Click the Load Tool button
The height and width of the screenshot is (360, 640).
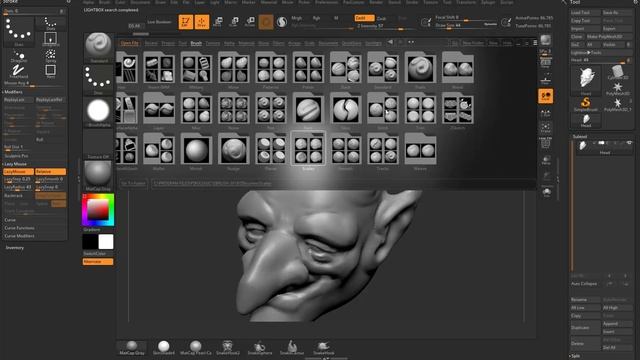[585, 13]
